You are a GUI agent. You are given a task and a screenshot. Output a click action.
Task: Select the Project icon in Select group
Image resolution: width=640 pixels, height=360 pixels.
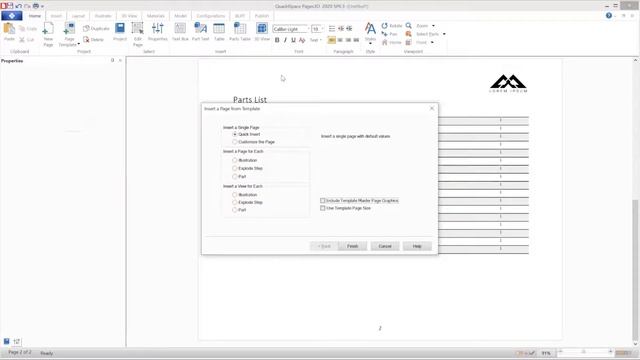(x=120, y=29)
